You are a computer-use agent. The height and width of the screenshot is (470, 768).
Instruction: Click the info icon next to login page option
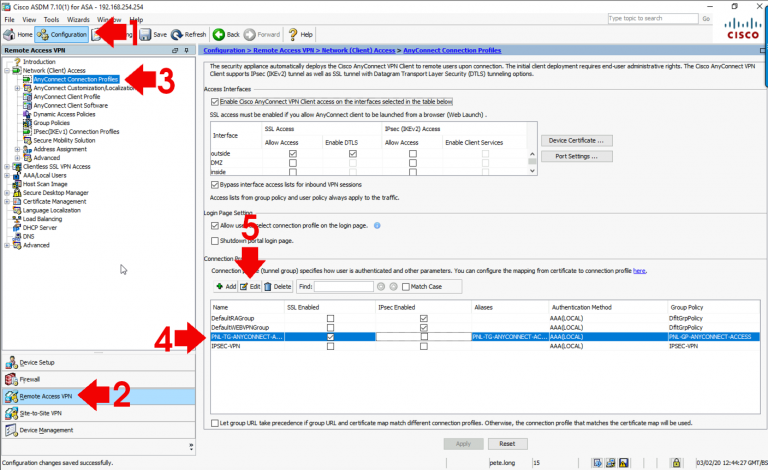tap(377, 226)
